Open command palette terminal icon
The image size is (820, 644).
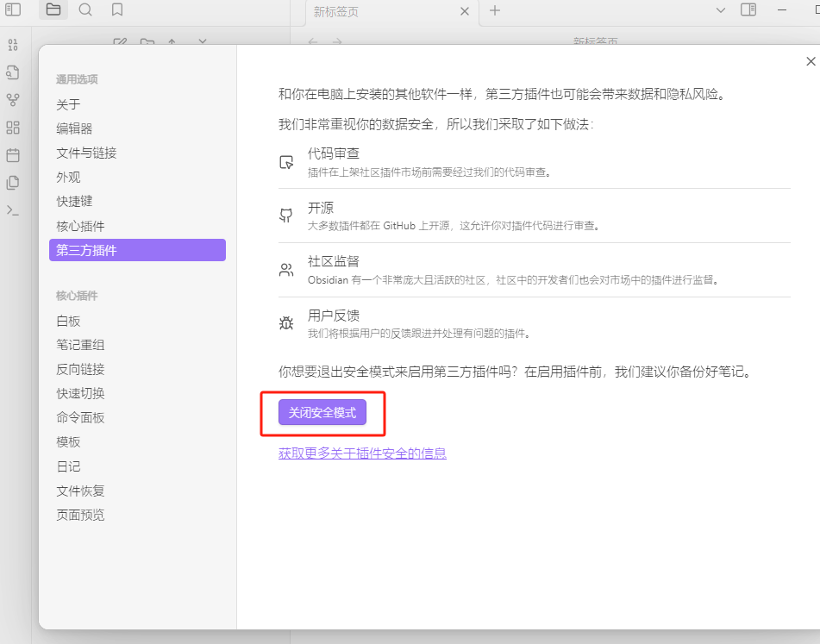pyautogui.click(x=13, y=210)
